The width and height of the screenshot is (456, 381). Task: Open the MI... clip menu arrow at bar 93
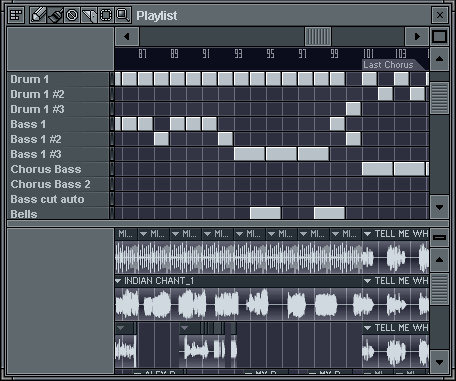point(239,234)
